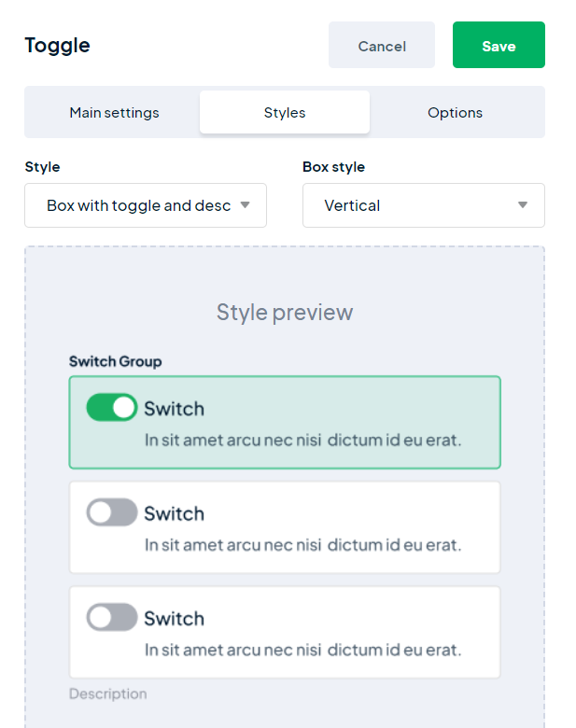Open the Style dropdown
576x728 pixels.
point(146,205)
